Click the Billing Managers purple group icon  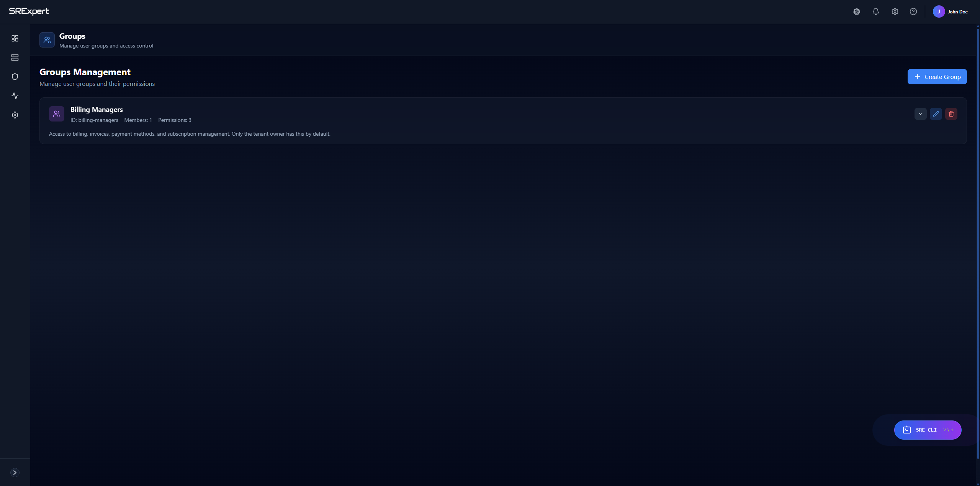click(x=56, y=114)
